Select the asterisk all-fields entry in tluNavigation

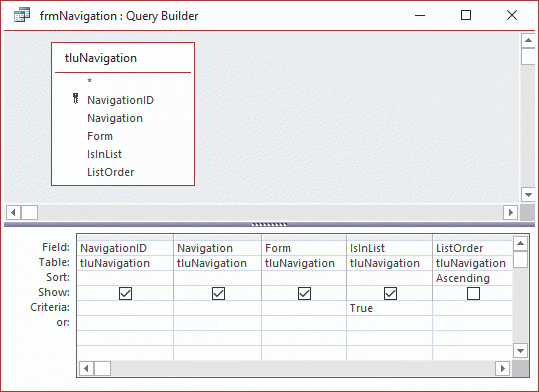pos(89,81)
